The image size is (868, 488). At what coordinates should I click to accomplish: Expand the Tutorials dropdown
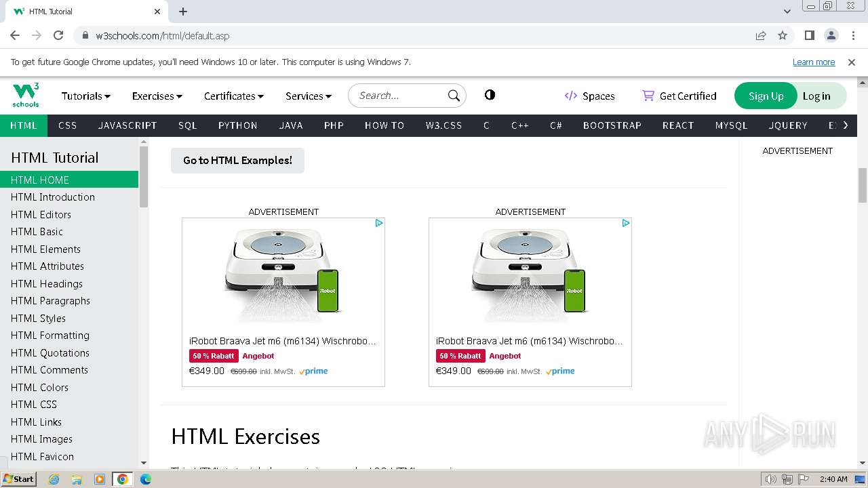point(86,96)
